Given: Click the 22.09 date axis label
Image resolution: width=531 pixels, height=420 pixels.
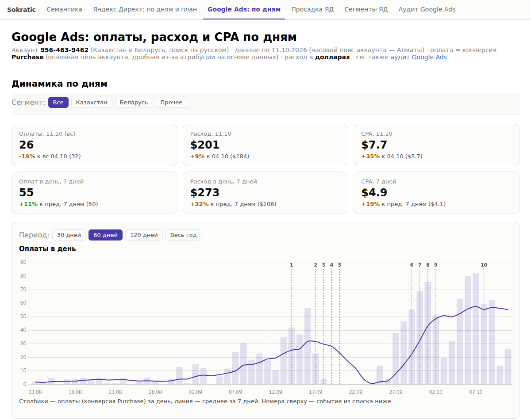Looking at the screenshot, I should [x=355, y=392].
